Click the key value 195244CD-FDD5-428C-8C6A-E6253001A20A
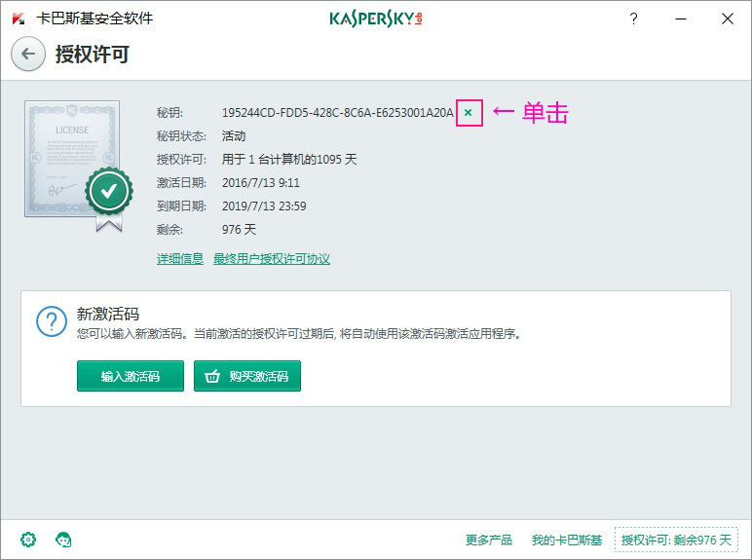Screen dimensions: 752x560 coord(338,113)
